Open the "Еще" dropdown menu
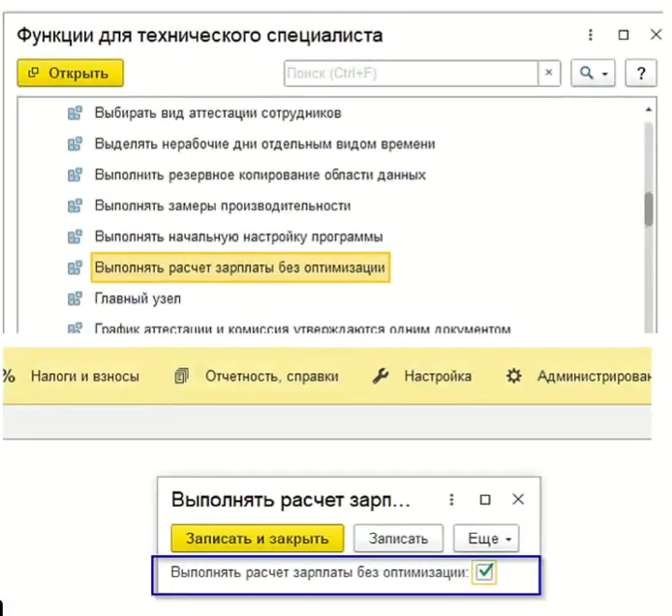This screenshot has height=616, width=672. (485, 539)
